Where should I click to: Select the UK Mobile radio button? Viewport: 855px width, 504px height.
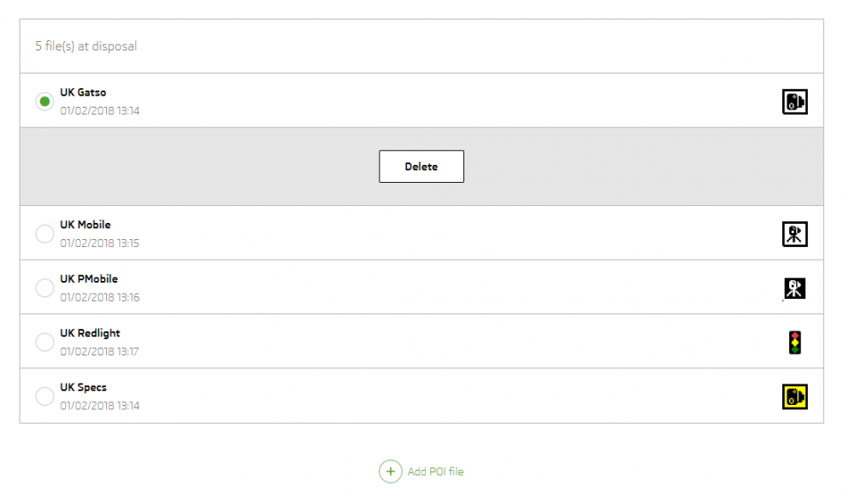tap(44, 234)
